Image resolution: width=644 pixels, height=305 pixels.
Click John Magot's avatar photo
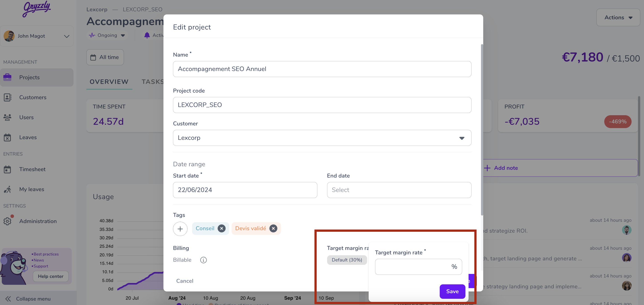[9, 36]
